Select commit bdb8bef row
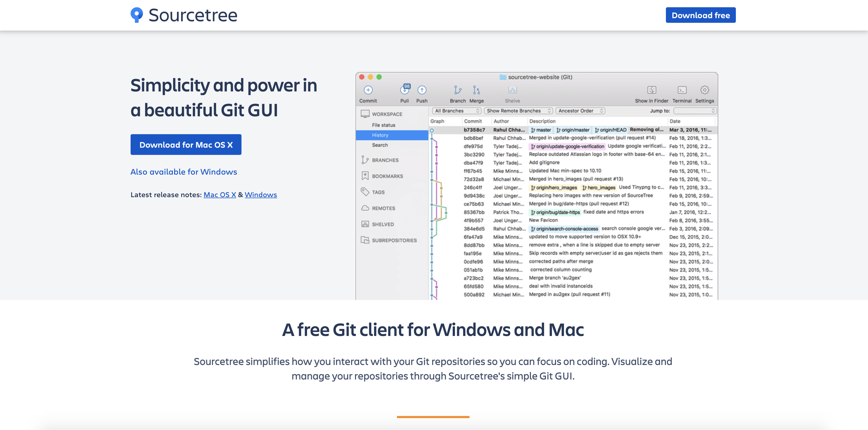 pos(573,138)
